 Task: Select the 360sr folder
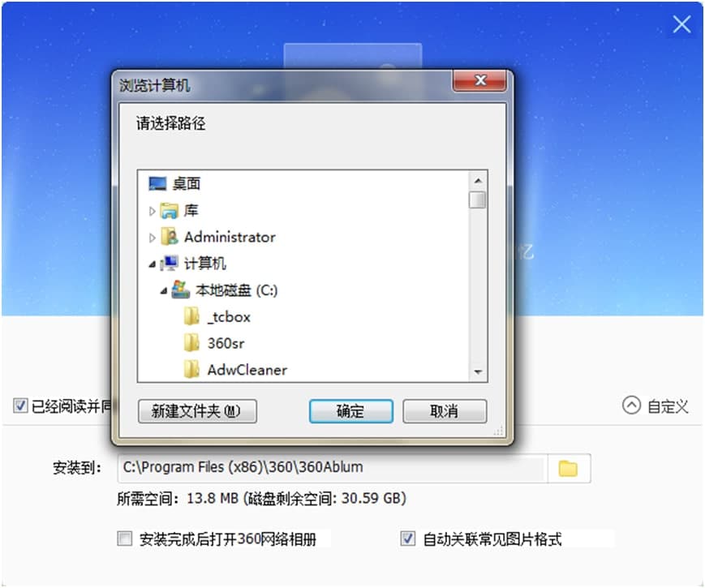[214, 343]
